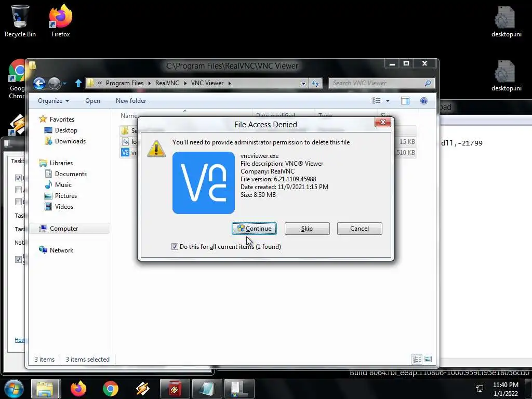Open Pictures library

pos(66,196)
